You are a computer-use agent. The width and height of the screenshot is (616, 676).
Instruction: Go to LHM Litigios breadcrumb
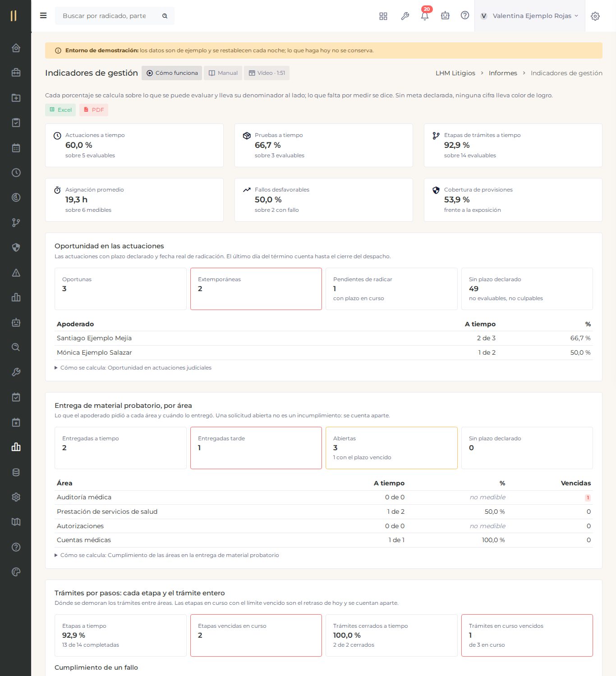(455, 73)
